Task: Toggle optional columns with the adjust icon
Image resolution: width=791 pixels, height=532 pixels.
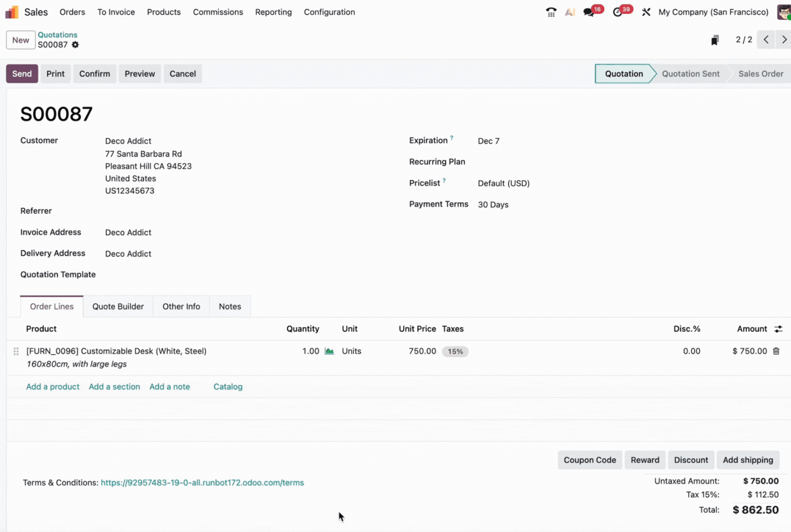Action: click(778, 329)
